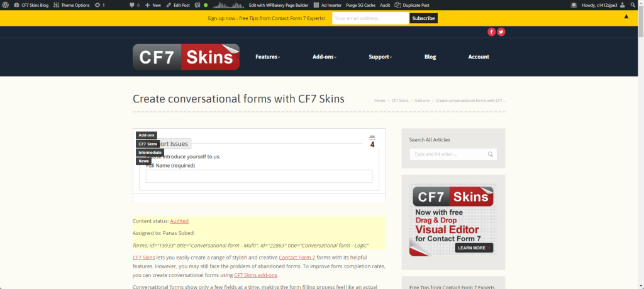
Task: Click the Duplicate Post admin bar item
Action: pos(413,4)
